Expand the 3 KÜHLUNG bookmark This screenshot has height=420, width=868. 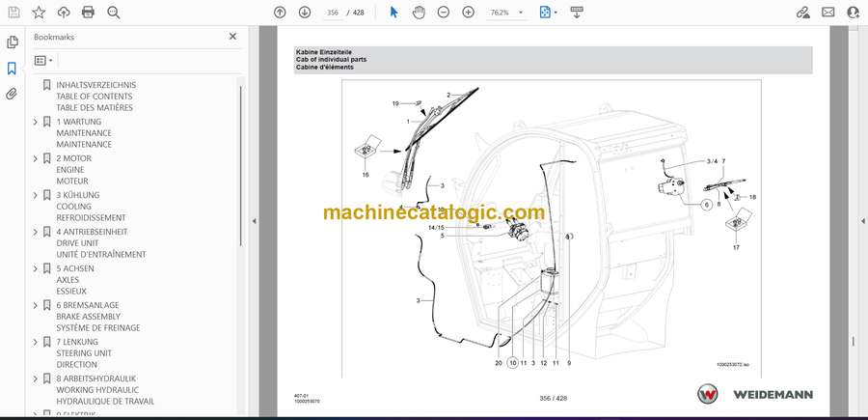click(36, 195)
